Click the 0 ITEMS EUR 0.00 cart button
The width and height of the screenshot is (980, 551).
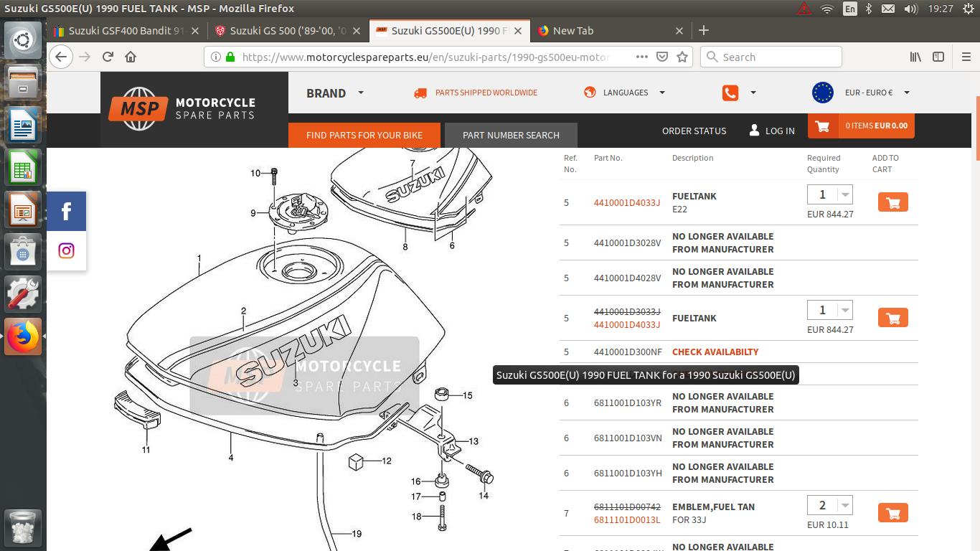[x=861, y=126]
